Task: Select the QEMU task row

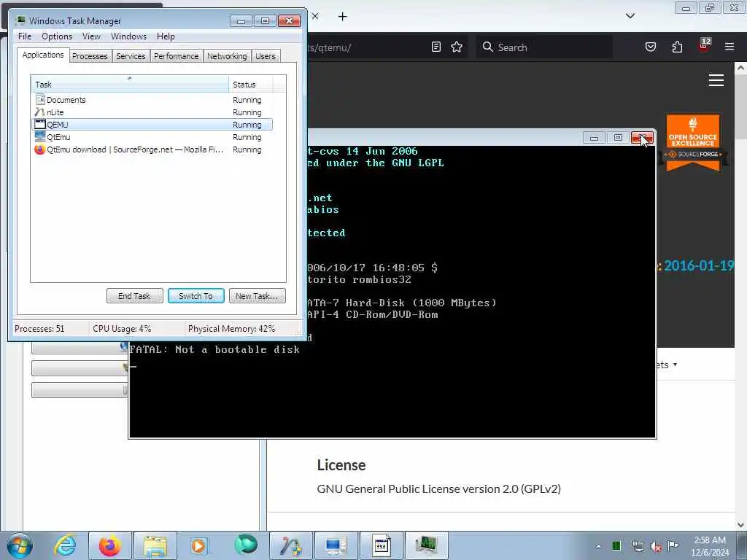Action: [x=152, y=125]
